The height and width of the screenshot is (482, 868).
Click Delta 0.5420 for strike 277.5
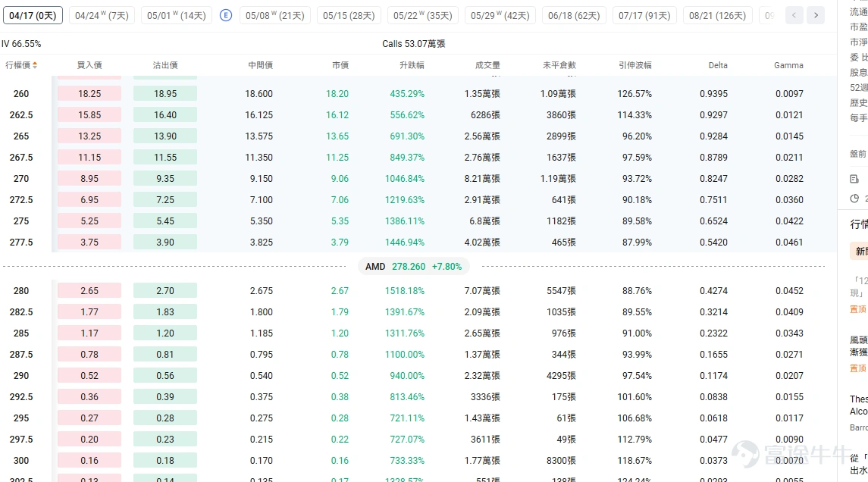click(713, 243)
